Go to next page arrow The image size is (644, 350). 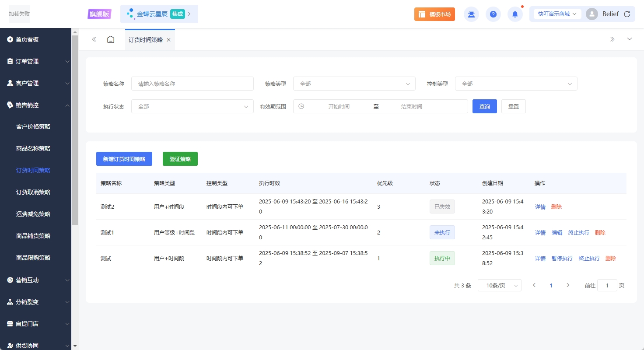[x=568, y=285]
